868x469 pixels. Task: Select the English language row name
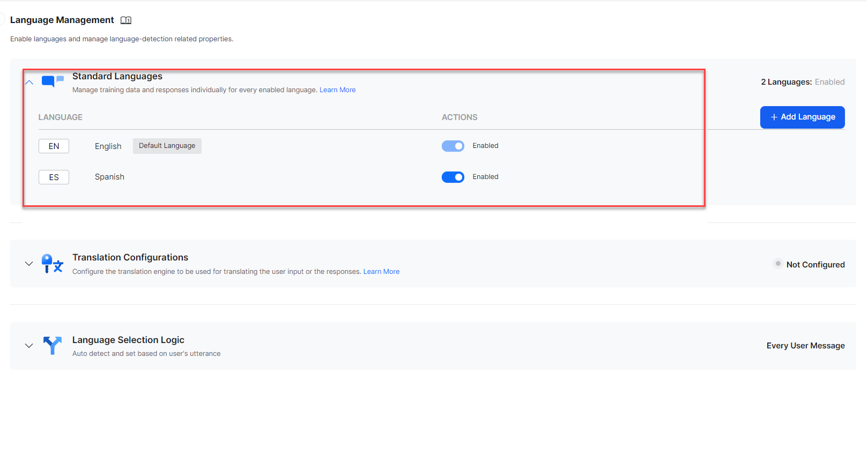tap(108, 146)
